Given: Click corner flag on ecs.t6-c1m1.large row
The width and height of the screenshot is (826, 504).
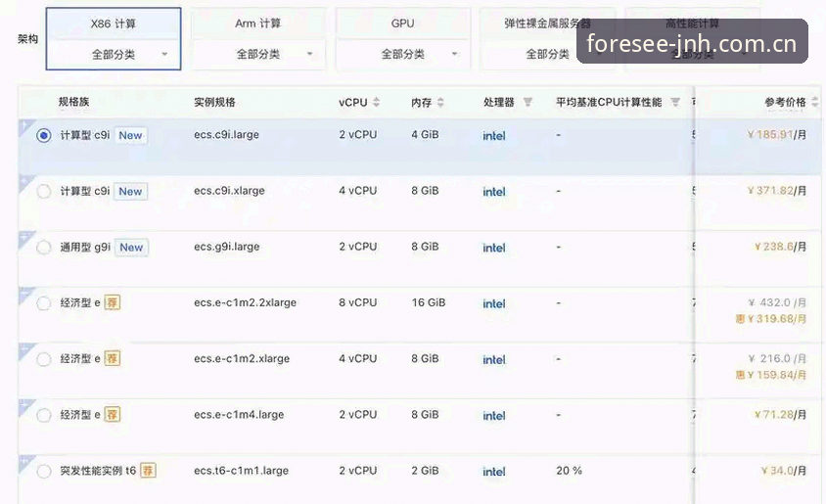Looking at the screenshot, I should coord(24,462).
